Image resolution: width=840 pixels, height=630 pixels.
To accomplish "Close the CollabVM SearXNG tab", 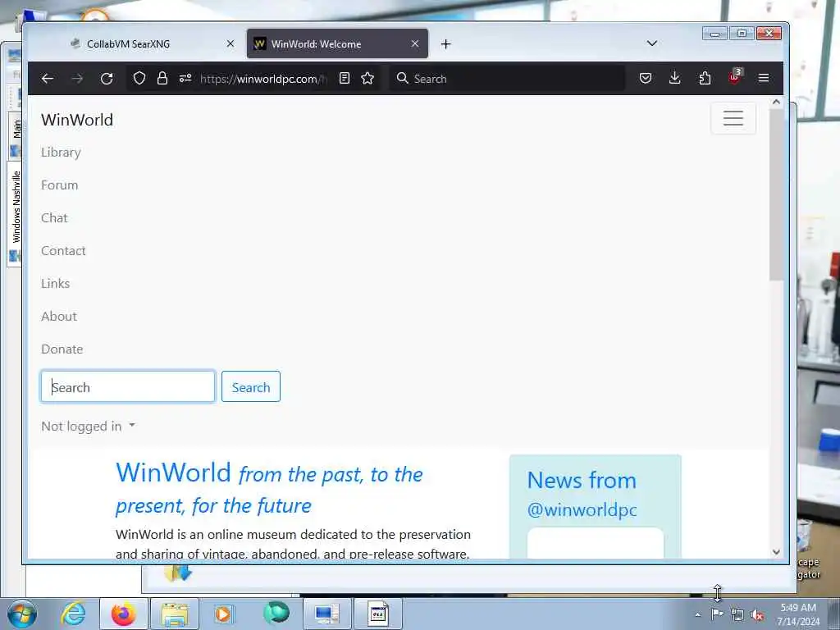I will [231, 43].
